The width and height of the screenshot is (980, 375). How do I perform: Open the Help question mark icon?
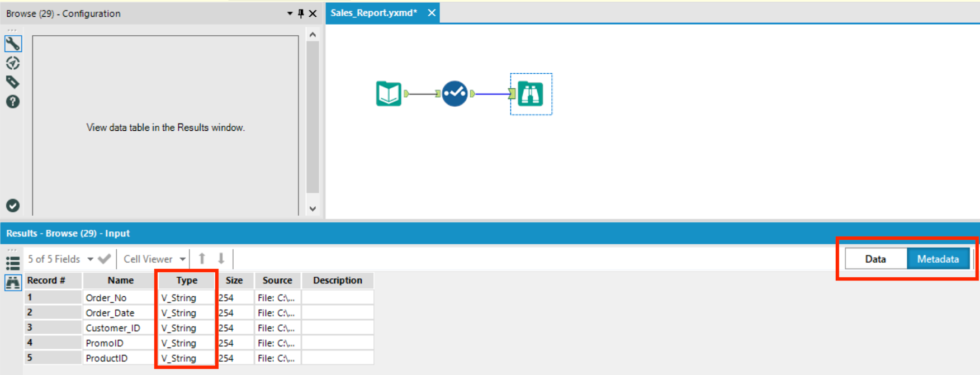click(13, 102)
